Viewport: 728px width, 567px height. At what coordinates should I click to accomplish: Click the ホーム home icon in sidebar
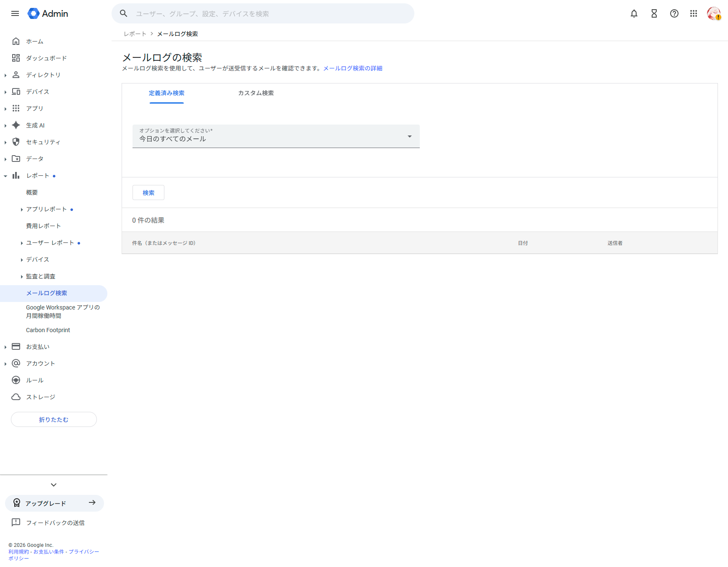16,41
